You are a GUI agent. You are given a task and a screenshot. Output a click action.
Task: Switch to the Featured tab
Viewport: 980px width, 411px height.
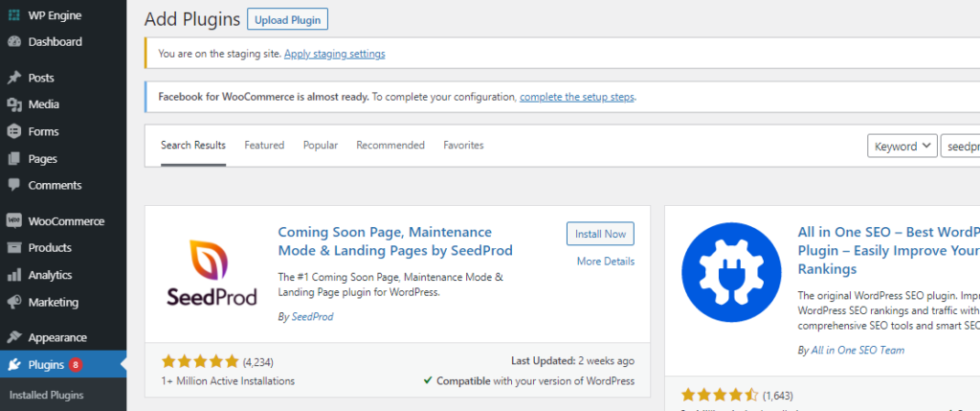coord(264,145)
